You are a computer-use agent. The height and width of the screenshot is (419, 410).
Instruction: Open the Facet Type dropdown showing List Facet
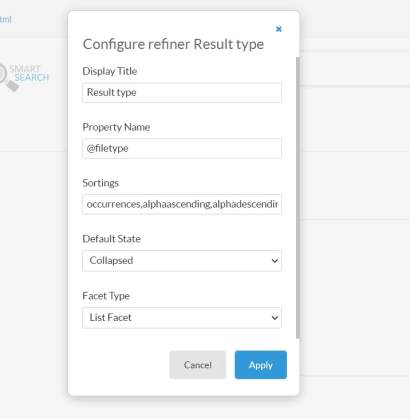click(x=182, y=318)
